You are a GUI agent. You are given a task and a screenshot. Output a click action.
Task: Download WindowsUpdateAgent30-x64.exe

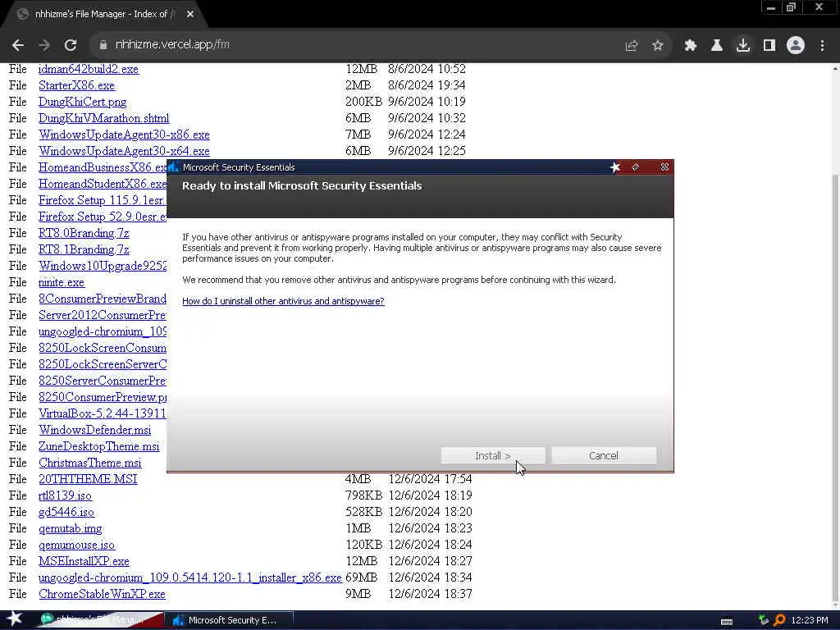point(125,151)
